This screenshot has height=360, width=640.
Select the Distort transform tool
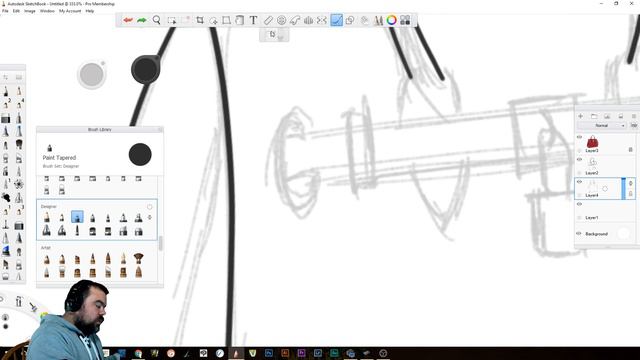(x=226, y=20)
